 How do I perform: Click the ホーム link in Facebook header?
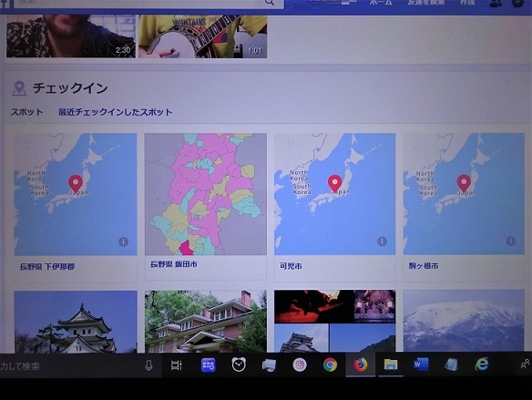click(381, 3)
